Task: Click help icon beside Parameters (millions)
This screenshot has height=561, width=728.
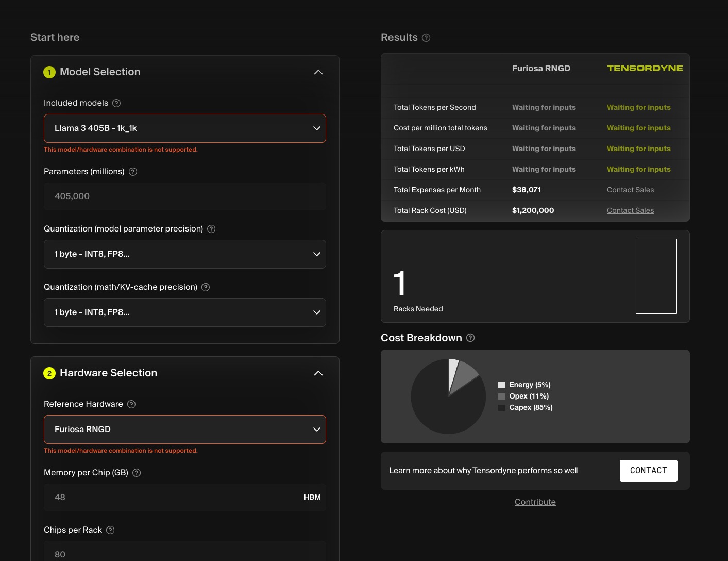Action: click(x=133, y=172)
